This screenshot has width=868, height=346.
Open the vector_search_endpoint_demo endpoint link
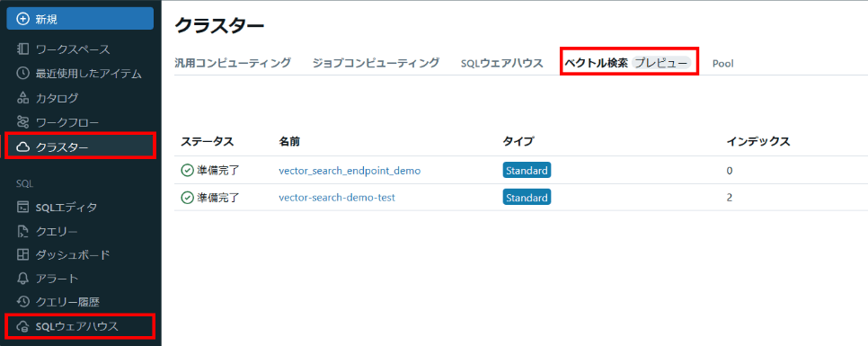[350, 171]
